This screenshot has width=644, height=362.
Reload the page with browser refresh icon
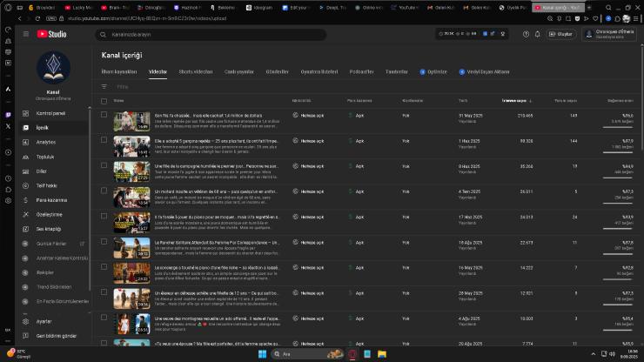click(x=37, y=18)
